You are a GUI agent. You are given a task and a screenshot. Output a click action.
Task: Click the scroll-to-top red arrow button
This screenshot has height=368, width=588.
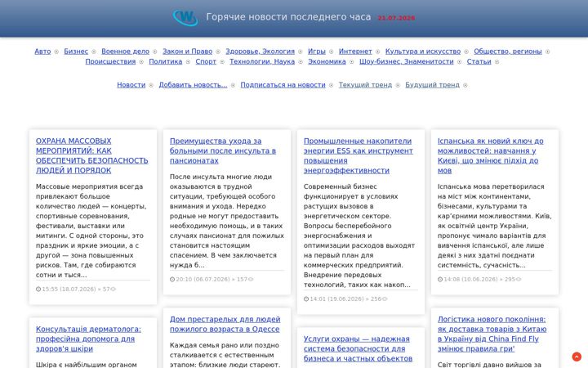pos(577,357)
